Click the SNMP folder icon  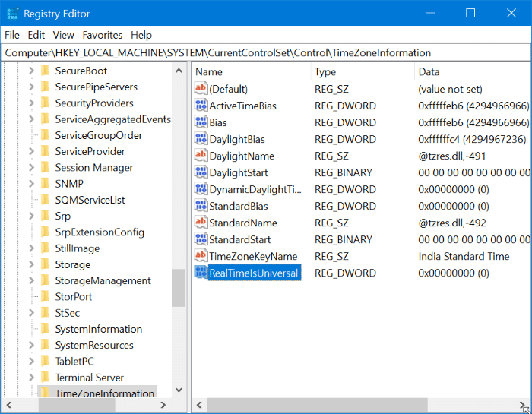click(x=45, y=183)
